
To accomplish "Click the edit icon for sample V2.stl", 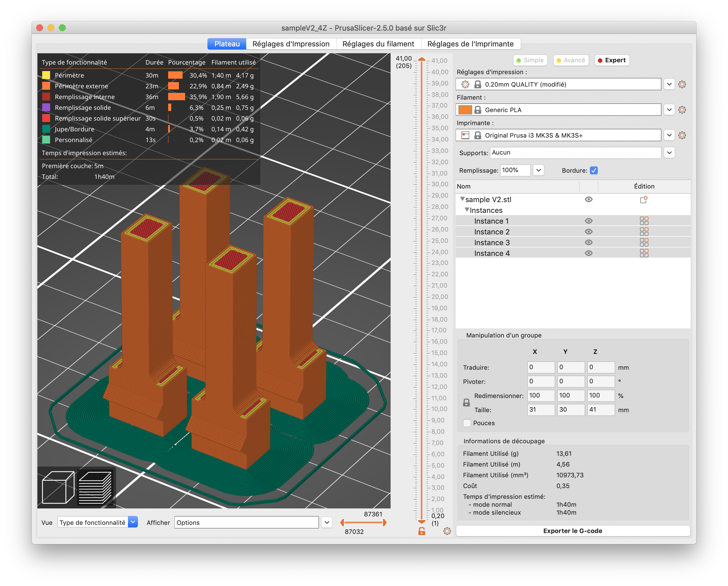I will point(643,200).
